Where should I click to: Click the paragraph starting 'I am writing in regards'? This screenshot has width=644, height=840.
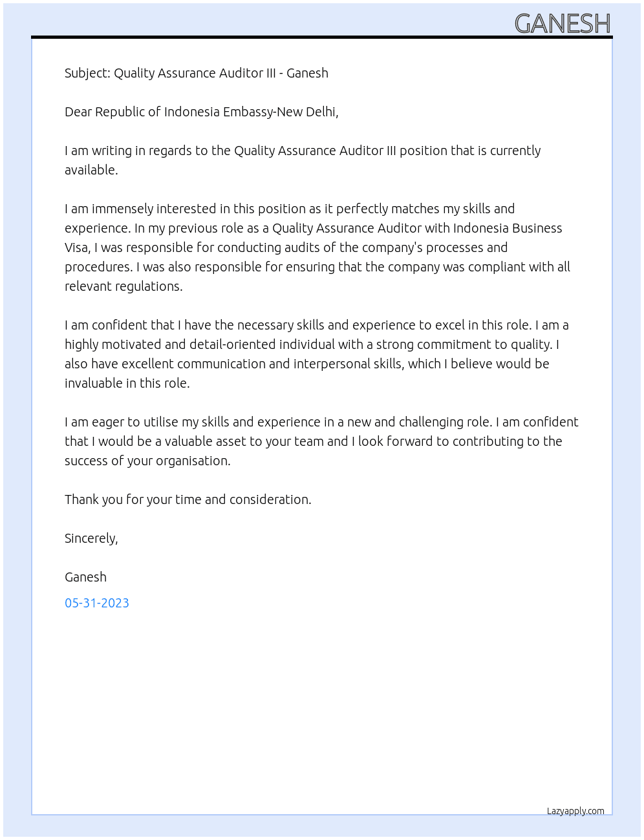click(x=303, y=160)
